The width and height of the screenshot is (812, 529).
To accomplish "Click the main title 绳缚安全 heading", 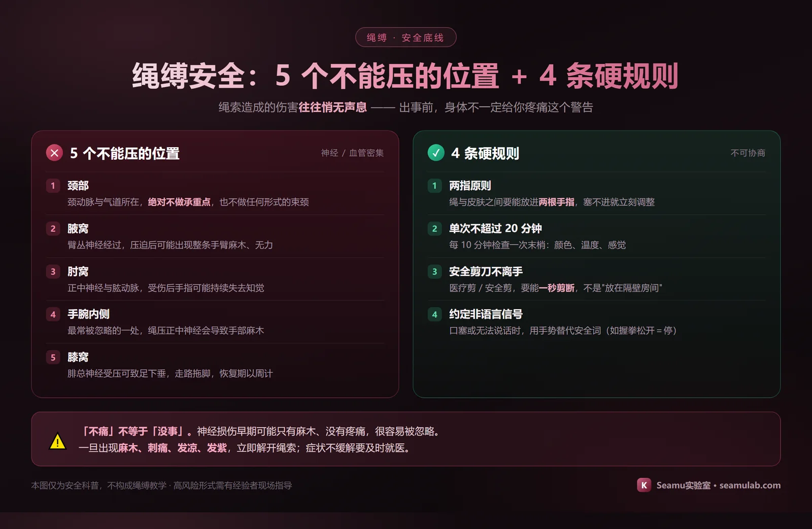I will [405, 76].
